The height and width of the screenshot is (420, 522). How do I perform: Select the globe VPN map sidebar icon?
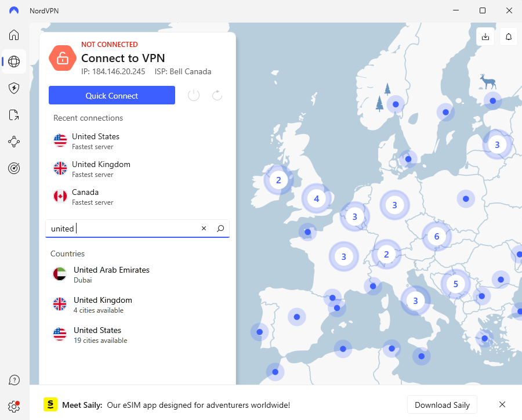tap(14, 61)
